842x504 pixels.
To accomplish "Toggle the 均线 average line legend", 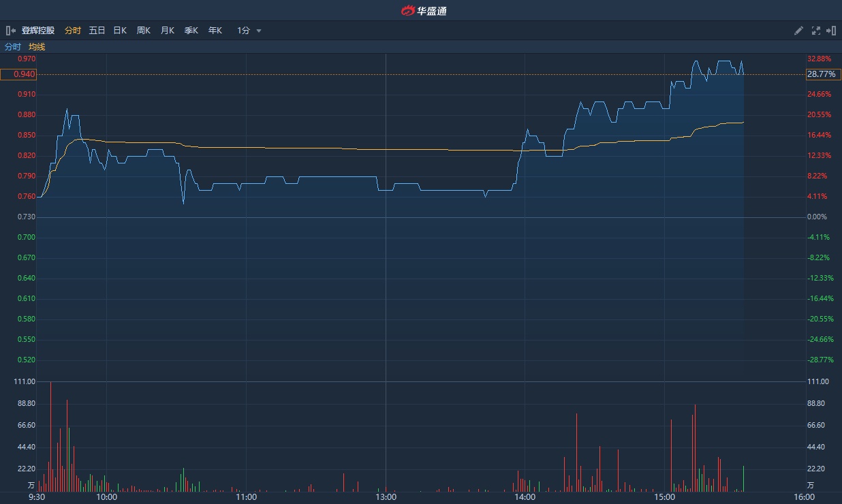I will tap(37, 47).
